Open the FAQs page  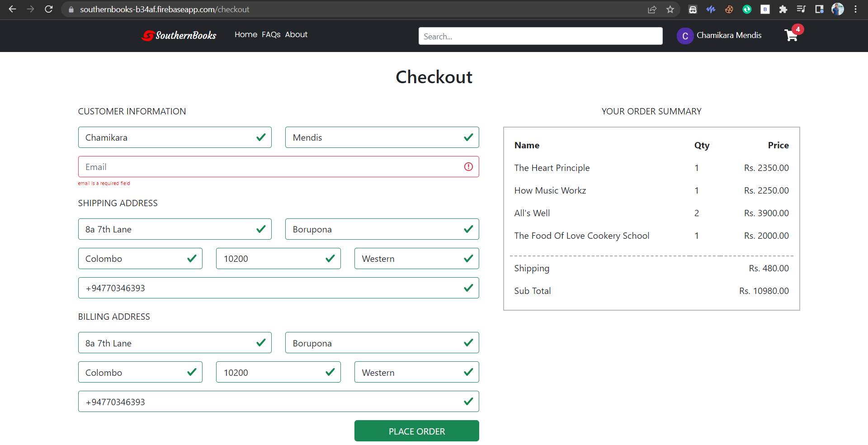coord(271,34)
